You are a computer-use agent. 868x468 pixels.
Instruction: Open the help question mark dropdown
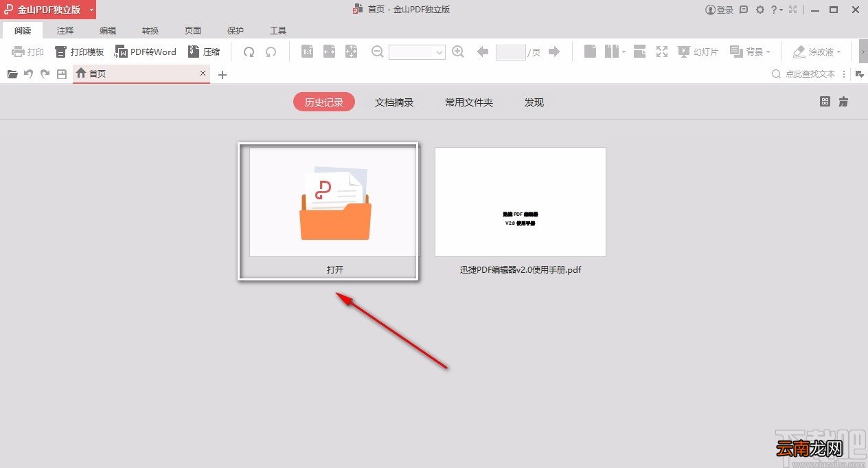tap(777, 10)
